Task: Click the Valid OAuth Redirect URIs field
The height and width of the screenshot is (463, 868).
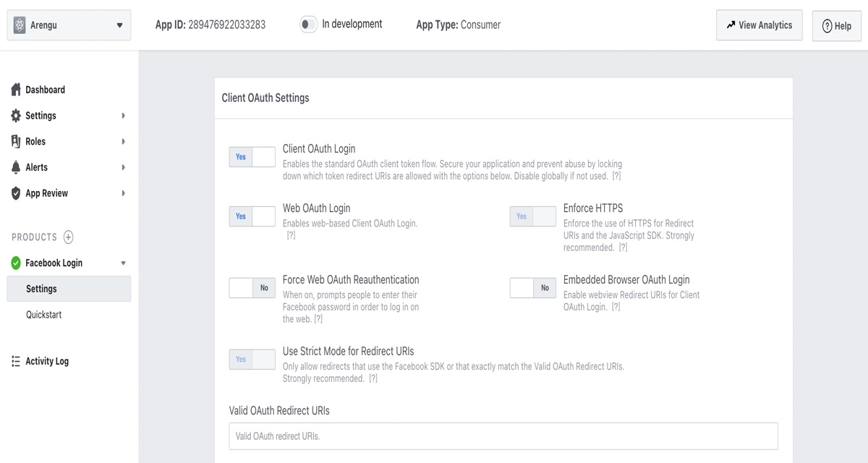Action: (503, 436)
